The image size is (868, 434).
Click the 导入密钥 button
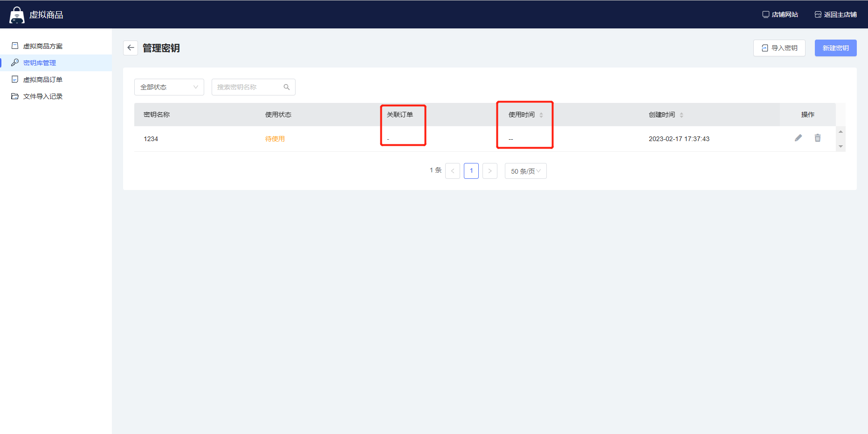(x=779, y=48)
